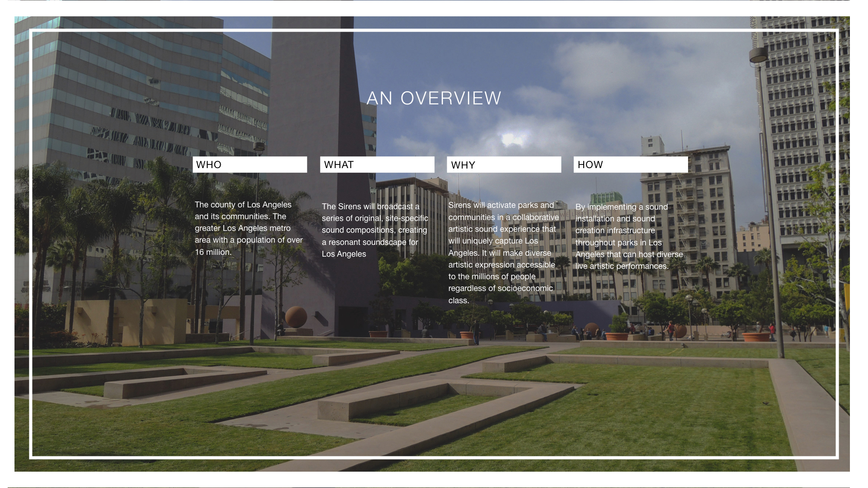Click paragraph starting 'By implementing a sound'
The image size is (868, 488).
pos(629,236)
